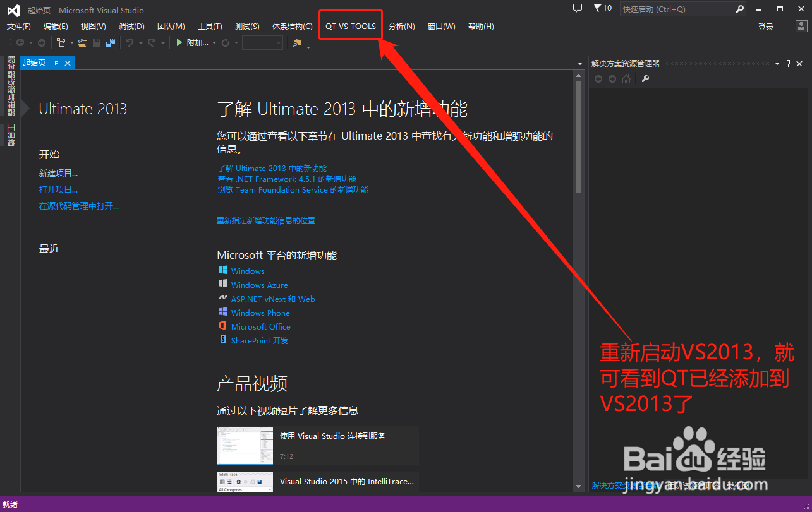Image resolution: width=812 pixels, height=512 pixels.
Task: Select the Add New Item icon
Action: pyautogui.click(x=61, y=44)
